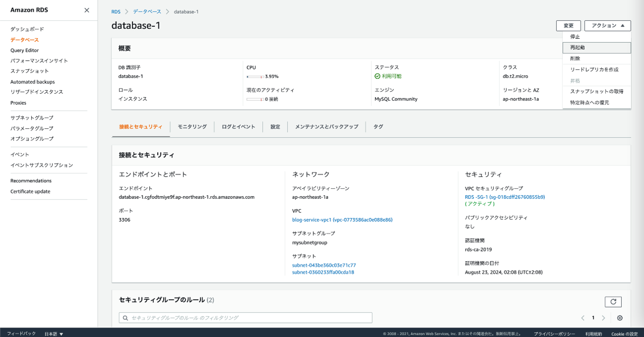Click the CPU usage meter bar
Screen dimensions: 644x337
click(x=255, y=77)
